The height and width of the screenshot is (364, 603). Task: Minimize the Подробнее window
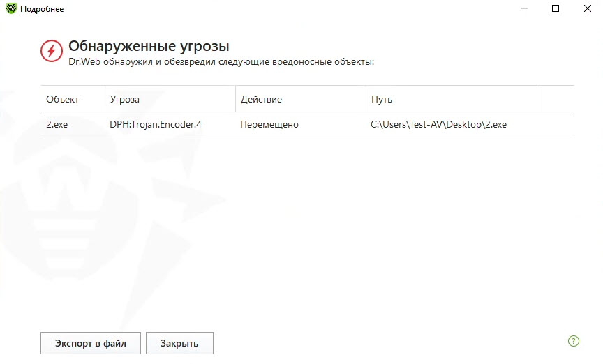click(x=523, y=9)
